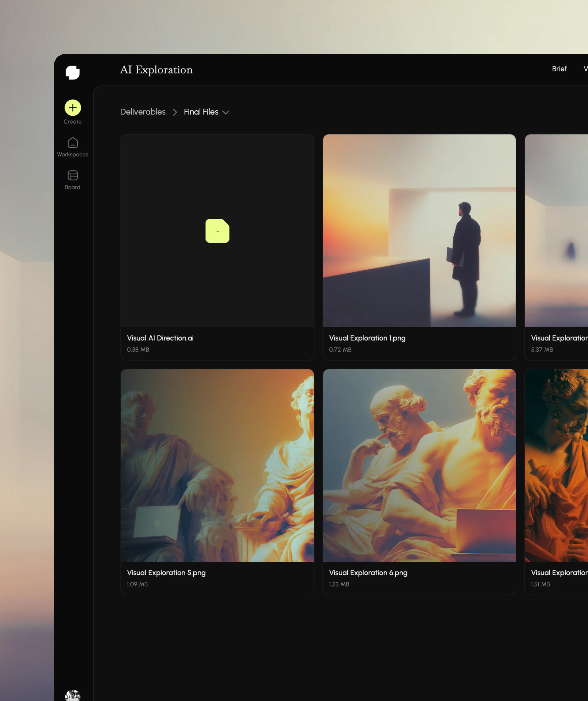Open Visual Exploration 1.png thumbnail
This screenshot has width=588, height=701.
pos(419,230)
